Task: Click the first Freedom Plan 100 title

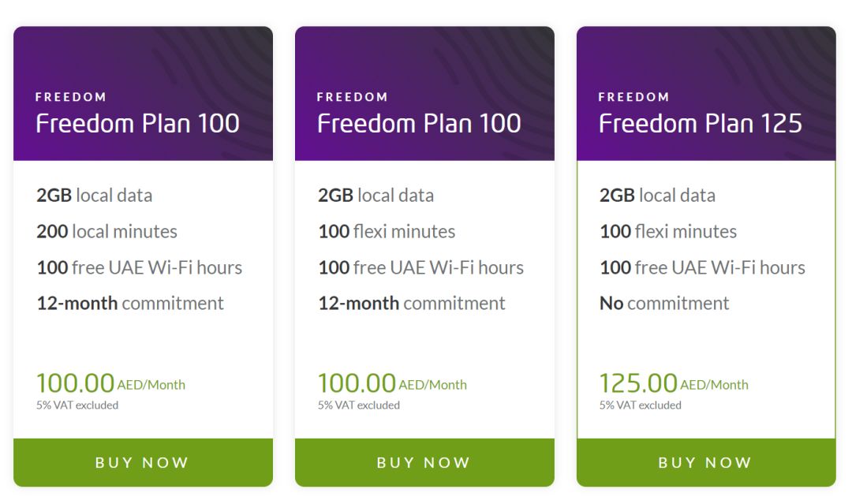Action: (136, 123)
